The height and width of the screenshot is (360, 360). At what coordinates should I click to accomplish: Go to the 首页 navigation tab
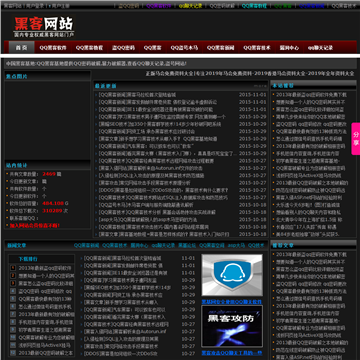(21, 48)
